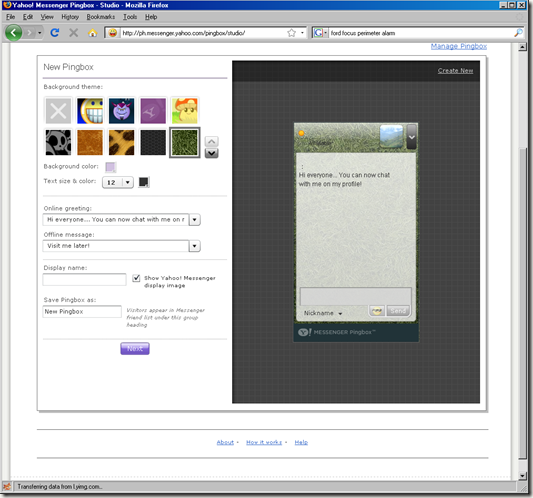Viewport: 533px width, 498px height.
Task: Click the Firefox title bar icon
Action: tap(7, 5)
